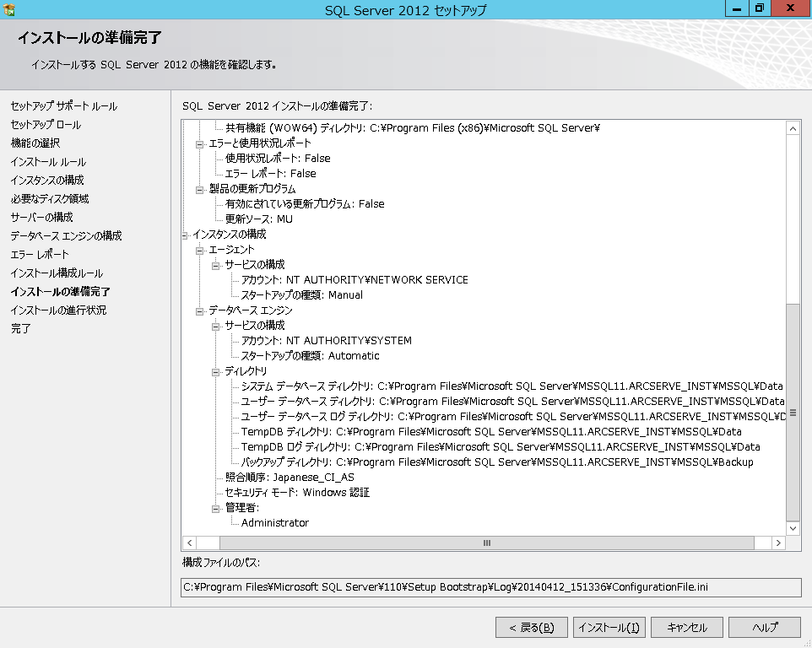Minimize the setup window
The height and width of the screenshot is (648, 812).
pyautogui.click(x=736, y=8)
